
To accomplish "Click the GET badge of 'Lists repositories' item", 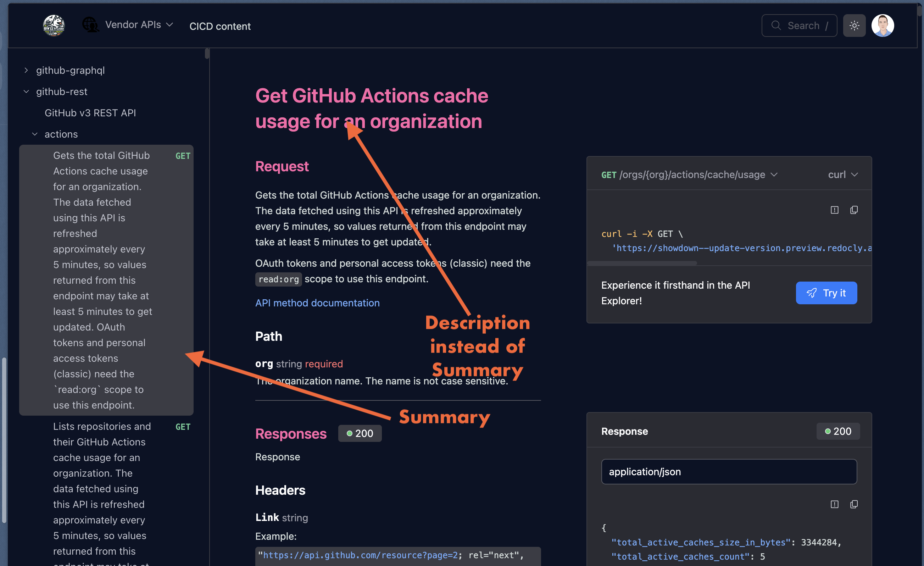I will (183, 427).
